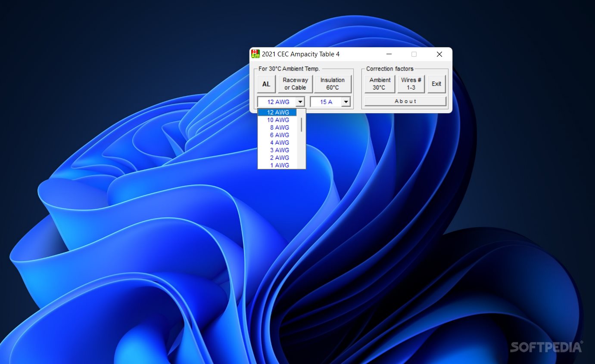Change the Insulation 60°C setting
Image resolution: width=595 pixels, height=364 pixels.
click(333, 84)
